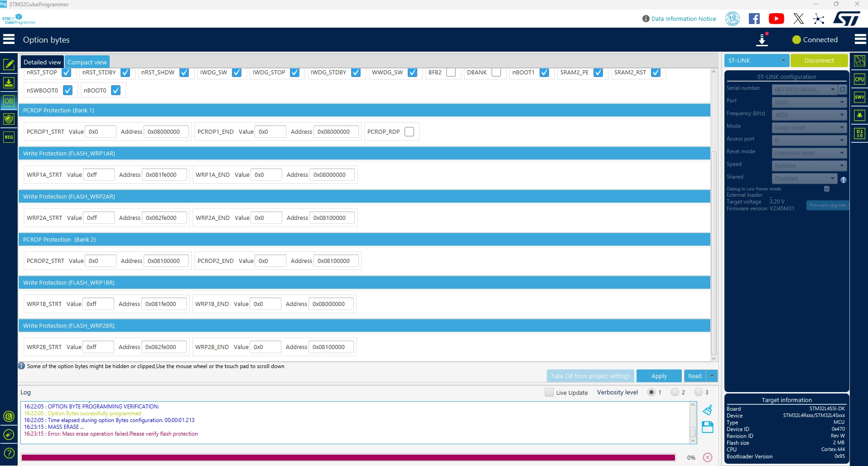Clear the log with broom icon

(708, 410)
